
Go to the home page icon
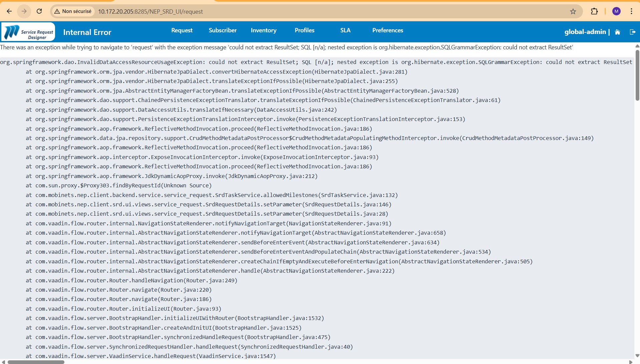click(x=617, y=32)
